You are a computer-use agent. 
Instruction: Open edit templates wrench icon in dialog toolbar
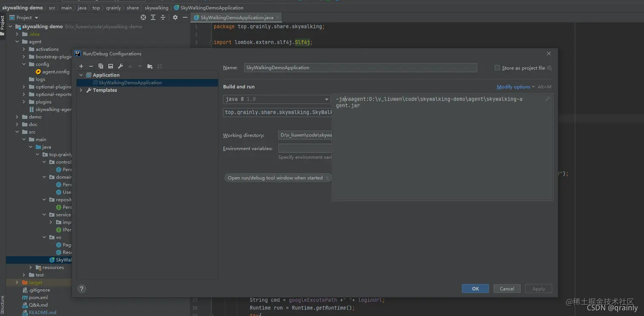pos(121,66)
